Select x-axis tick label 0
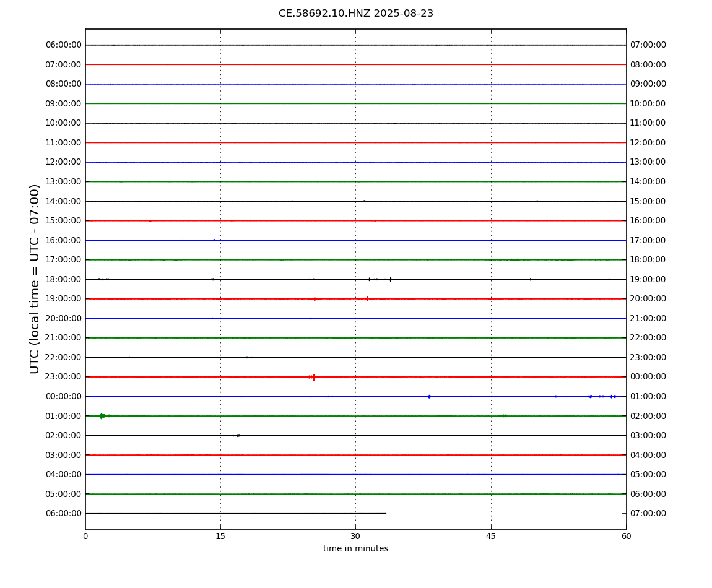The image size is (712, 588). click(x=85, y=536)
